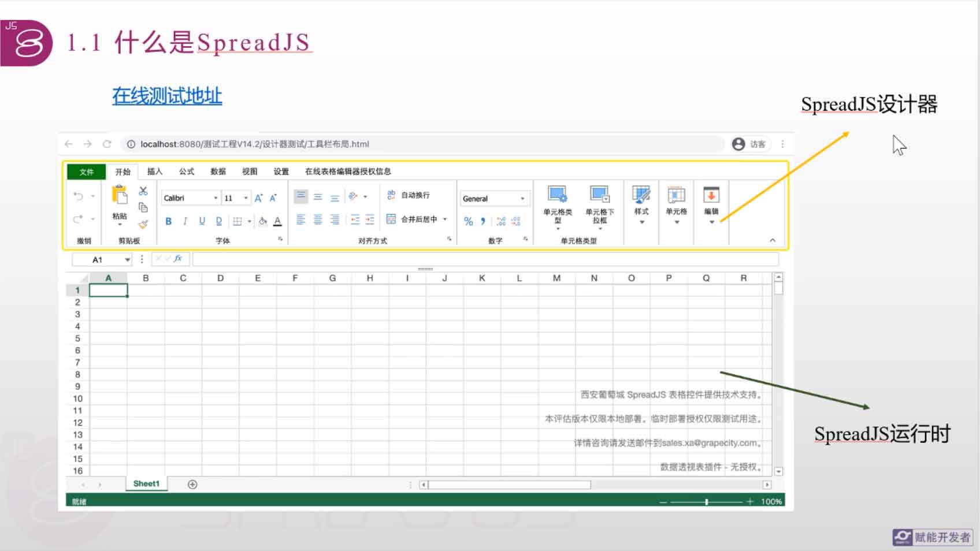Click the cut scissors icon
This screenshot has height=551, width=980.
(143, 191)
